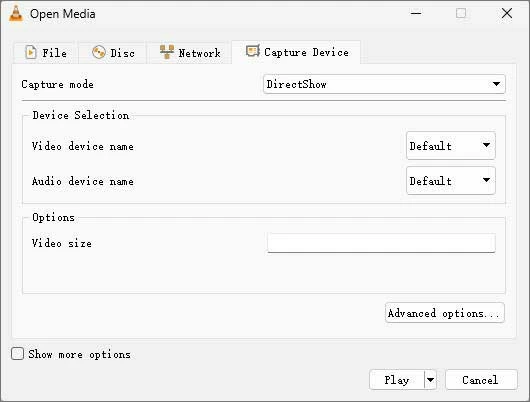The image size is (530, 402).
Task: Open the Disc tab
Action: pos(113,53)
